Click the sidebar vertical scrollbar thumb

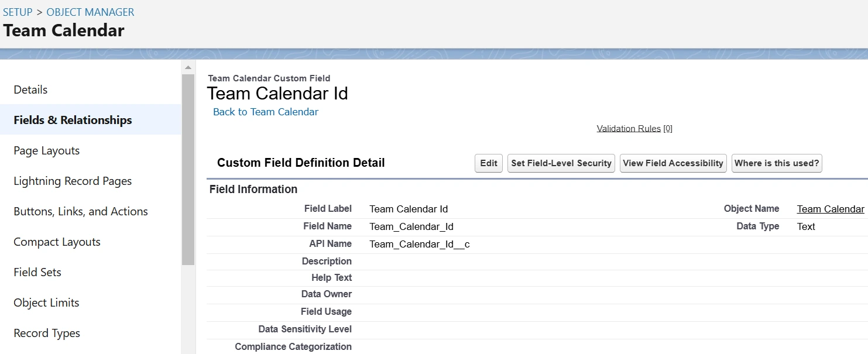point(188,170)
